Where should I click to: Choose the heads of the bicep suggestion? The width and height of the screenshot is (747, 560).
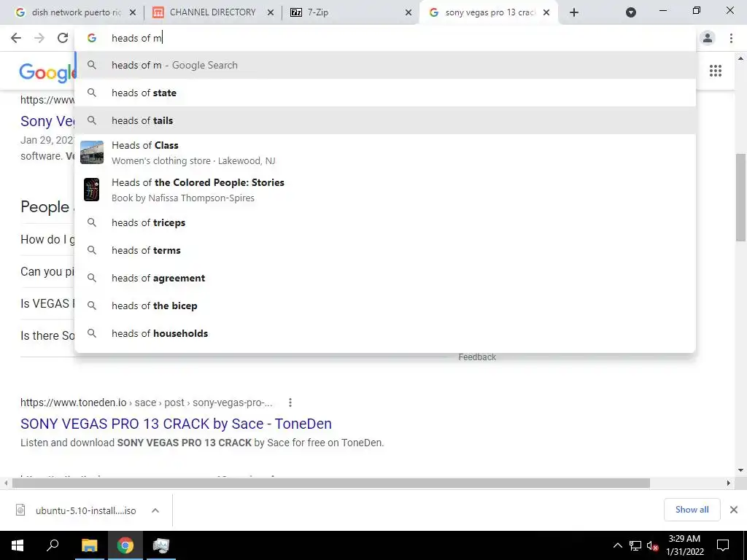[385, 306]
